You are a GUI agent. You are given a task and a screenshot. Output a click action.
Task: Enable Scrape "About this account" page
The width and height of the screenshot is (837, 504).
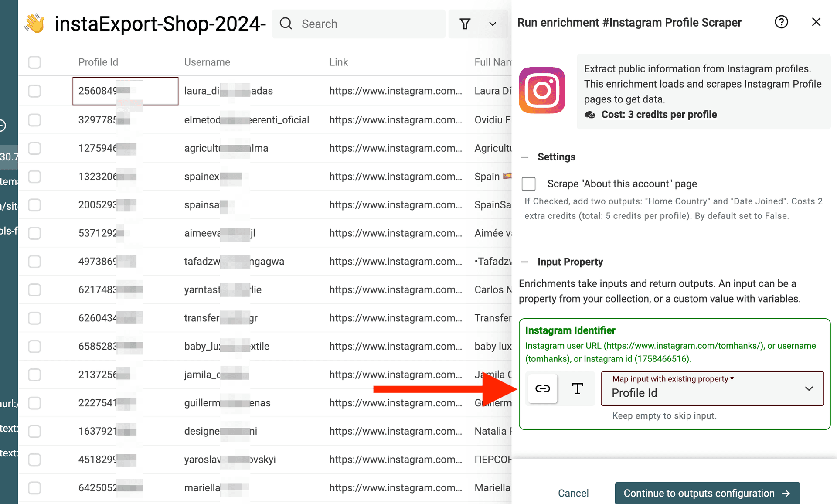point(528,184)
